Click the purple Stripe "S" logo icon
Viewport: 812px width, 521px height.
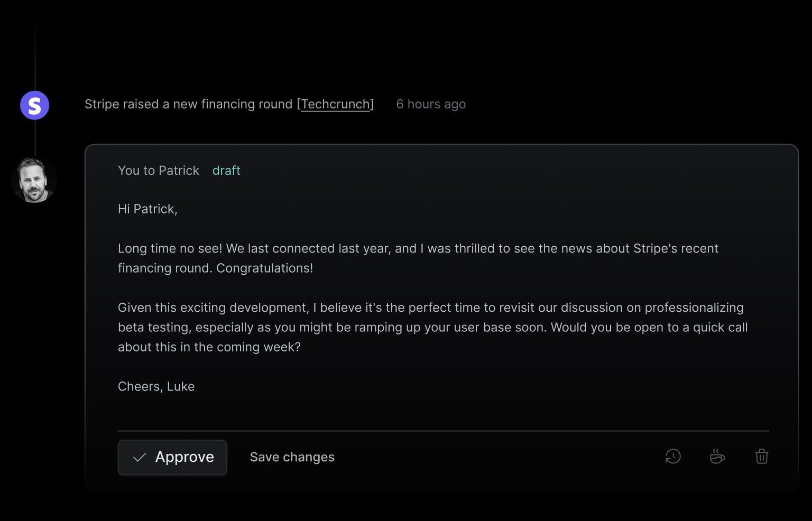pos(34,105)
